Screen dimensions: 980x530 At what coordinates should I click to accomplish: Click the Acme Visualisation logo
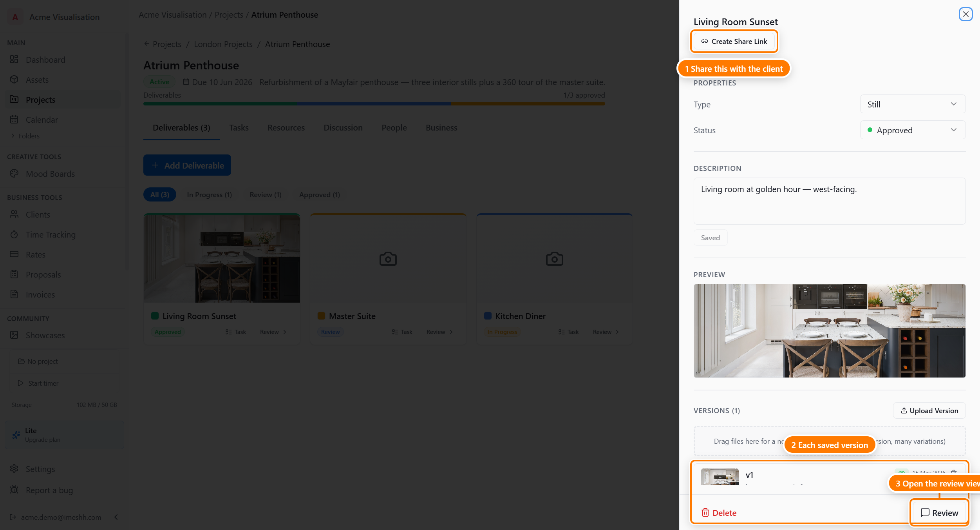click(x=15, y=17)
